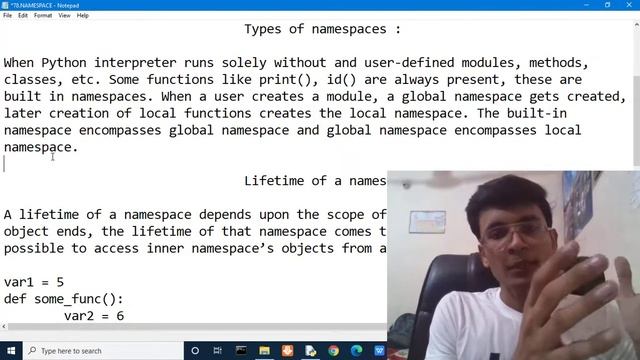640x360 pixels.
Task: Open File Explorer from the taskbar
Action: [264, 351]
